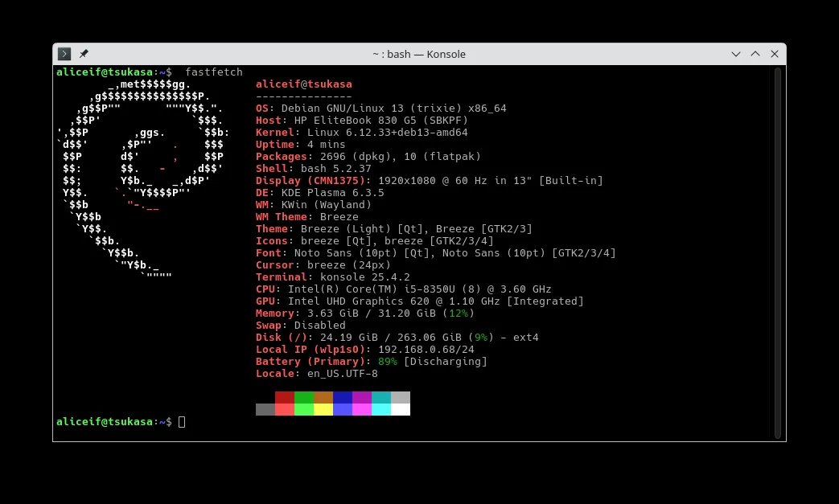Toggle the pin window icon
This screenshot has width=839, height=504.
click(84, 54)
